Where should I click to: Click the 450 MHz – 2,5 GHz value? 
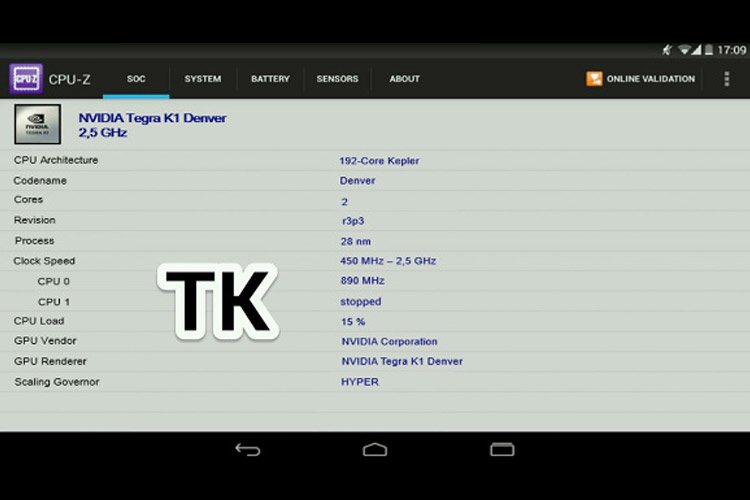pos(388,261)
